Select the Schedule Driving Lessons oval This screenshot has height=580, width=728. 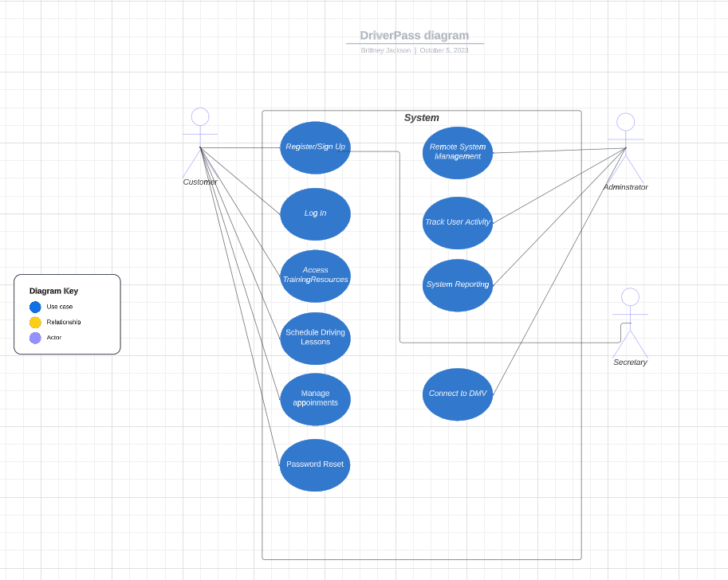(314, 338)
